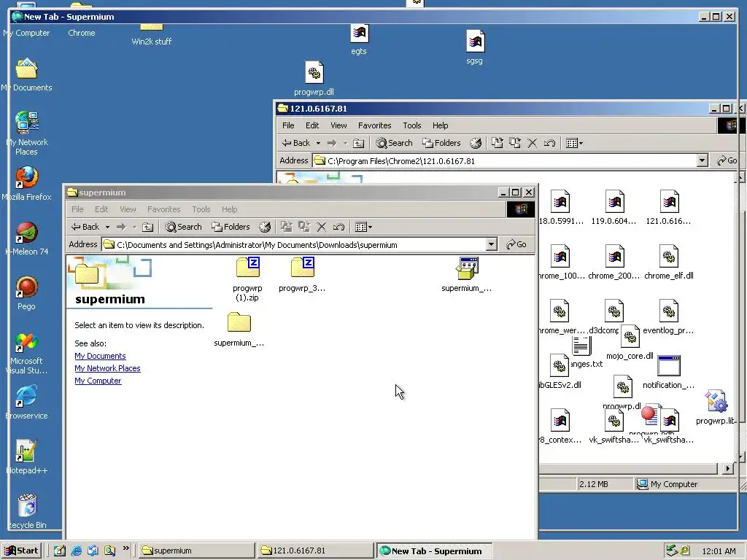Click Go button in supermium address bar
The height and width of the screenshot is (560, 747).
point(516,245)
